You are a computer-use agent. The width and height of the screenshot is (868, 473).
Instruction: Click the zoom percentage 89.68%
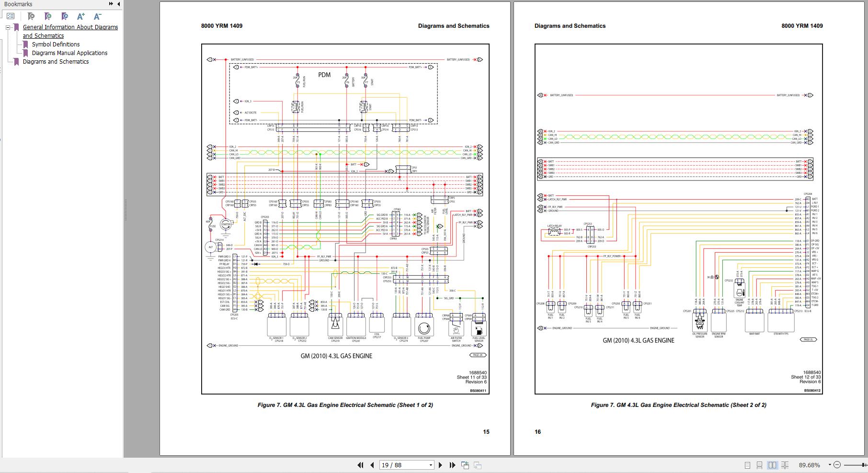(x=809, y=465)
